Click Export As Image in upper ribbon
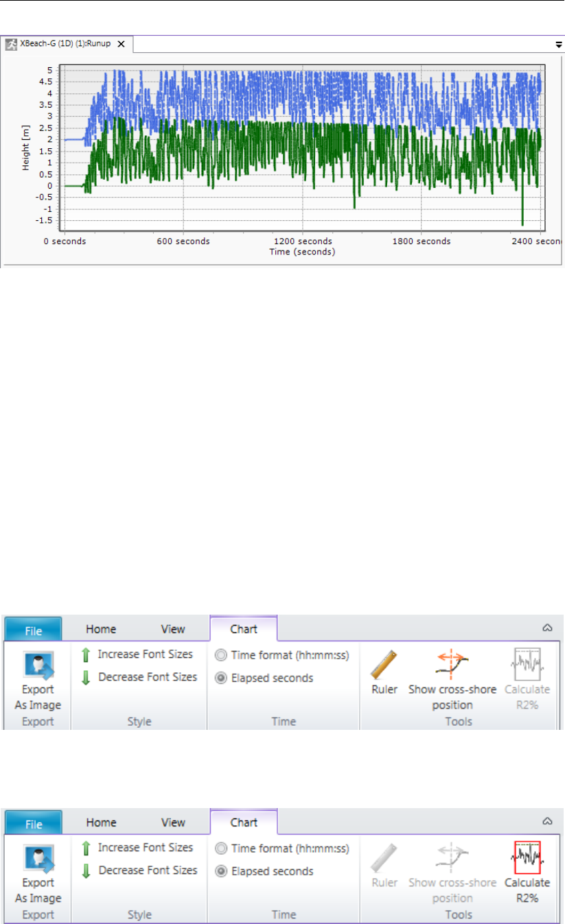The width and height of the screenshot is (565, 924). point(38,681)
